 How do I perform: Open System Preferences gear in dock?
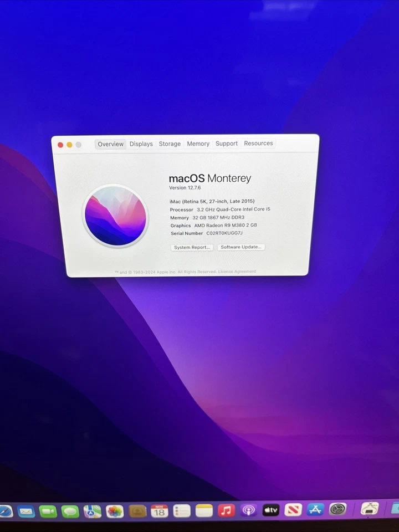coord(338,509)
